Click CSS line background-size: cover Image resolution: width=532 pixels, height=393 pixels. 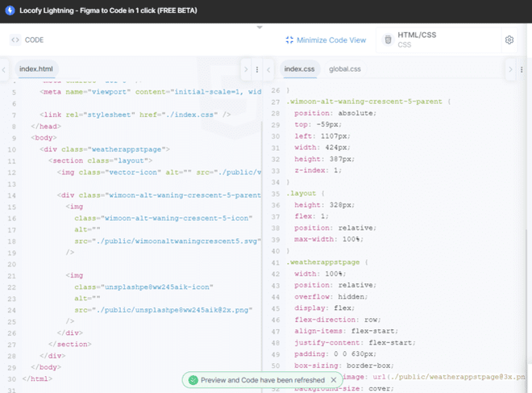[344, 389]
